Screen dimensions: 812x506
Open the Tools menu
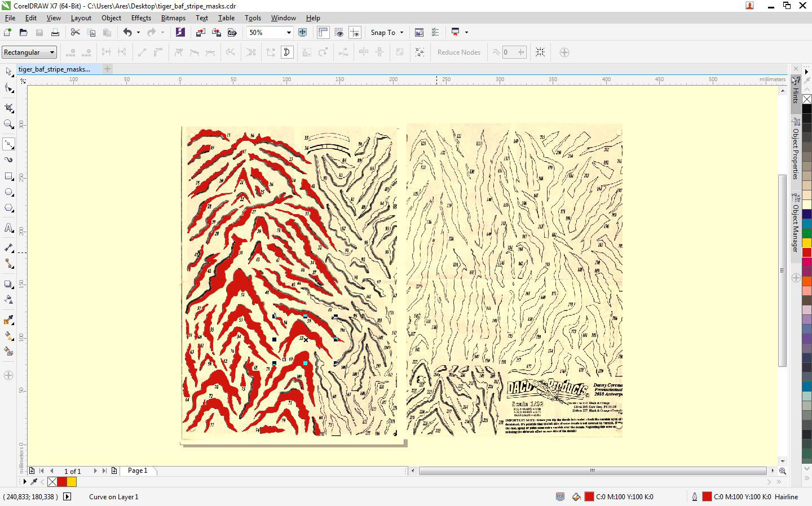point(253,18)
